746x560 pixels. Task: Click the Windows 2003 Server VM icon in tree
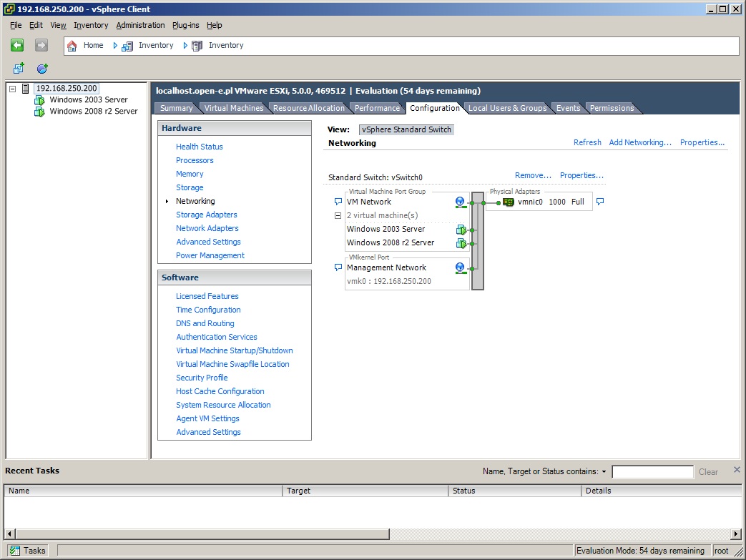[x=39, y=100]
